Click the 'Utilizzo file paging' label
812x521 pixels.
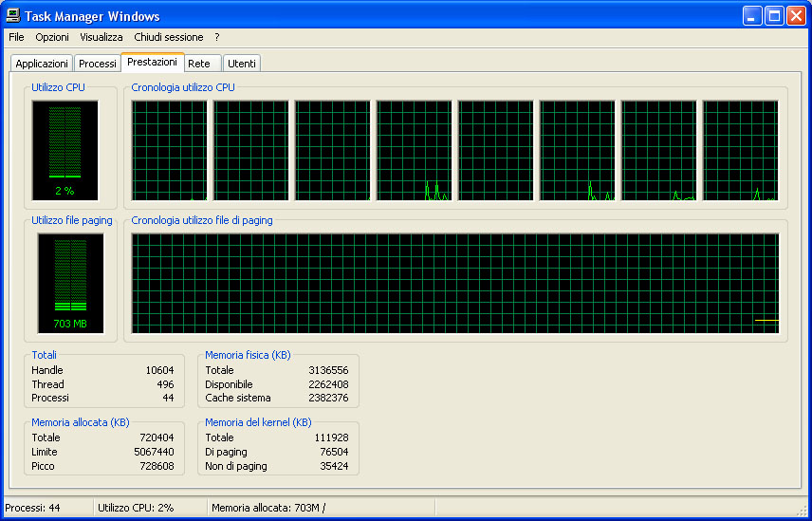click(x=72, y=220)
